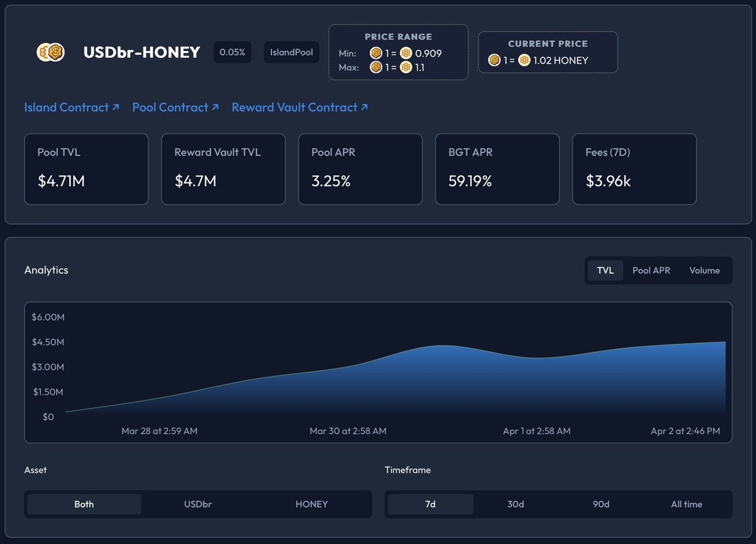Open the Island Contract link
Image resolution: width=756 pixels, height=544 pixels.
pyautogui.click(x=72, y=107)
